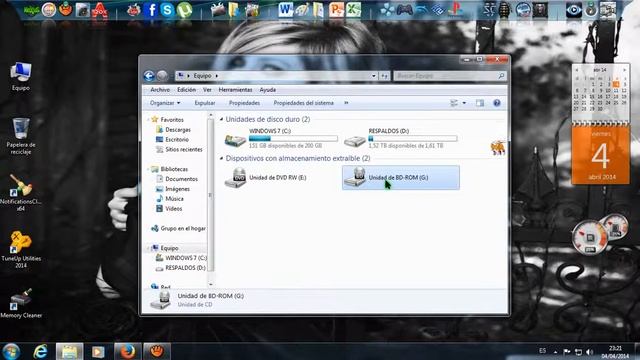
Task: Toggle the preview pane button
Action: [x=480, y=103]
